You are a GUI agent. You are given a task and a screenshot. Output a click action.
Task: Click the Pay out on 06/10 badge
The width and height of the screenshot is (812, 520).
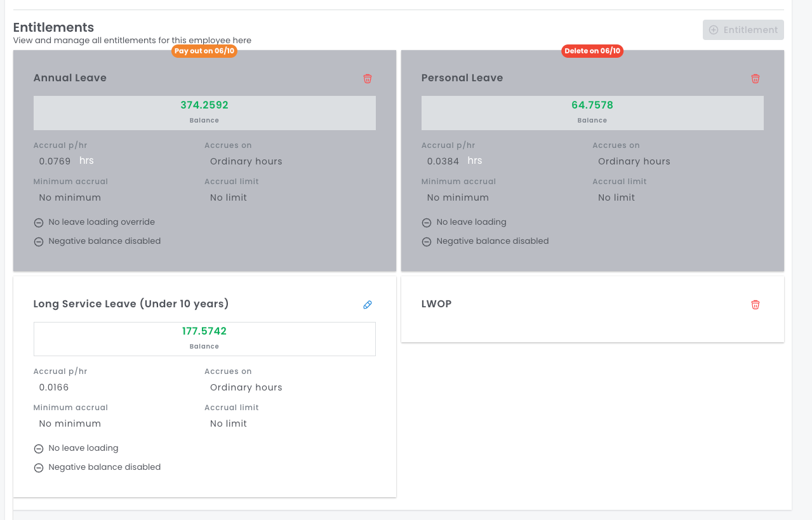pyautogui.click(x=204, y=51)
